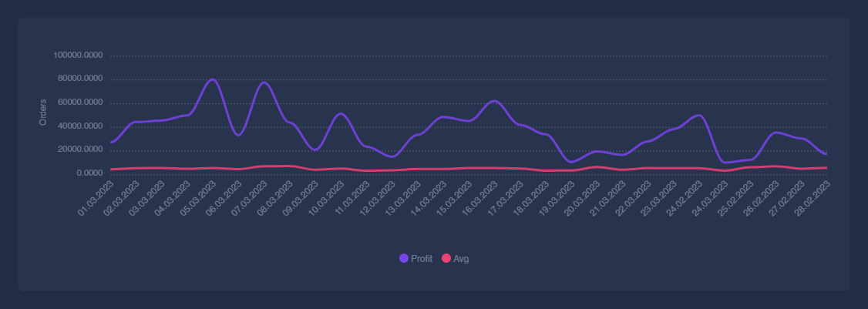Click the Profit line peak at 05.03.2023

point(213,79)
